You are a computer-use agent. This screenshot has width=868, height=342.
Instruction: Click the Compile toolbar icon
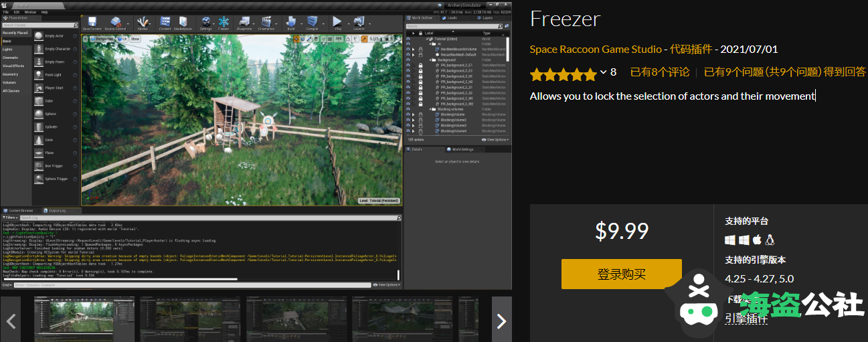[x=312, y=23]
